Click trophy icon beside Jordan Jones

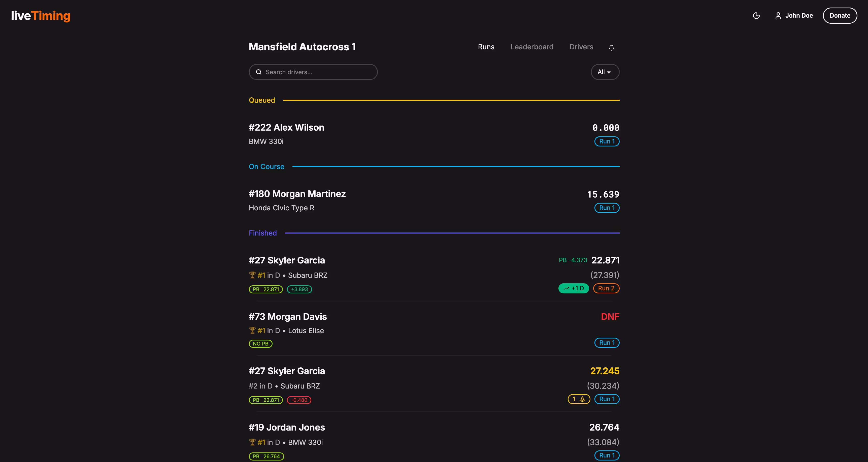click(252, 442)
